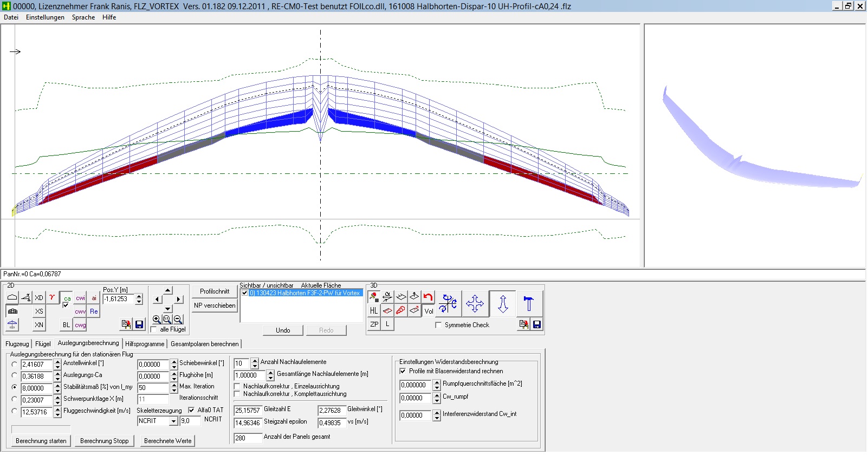Click the zoom-in magnifier in 2D panel

(x=157, y=320)
